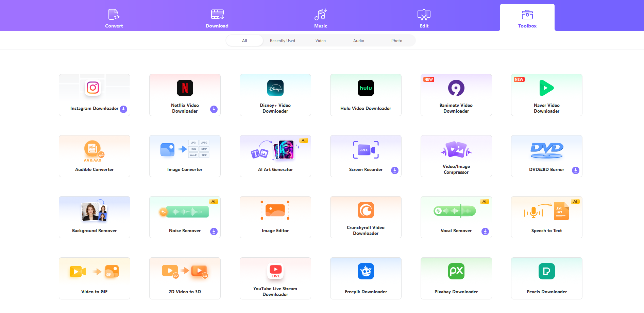Click Netflix Video Downloader download arrow badge

(214, 109)
